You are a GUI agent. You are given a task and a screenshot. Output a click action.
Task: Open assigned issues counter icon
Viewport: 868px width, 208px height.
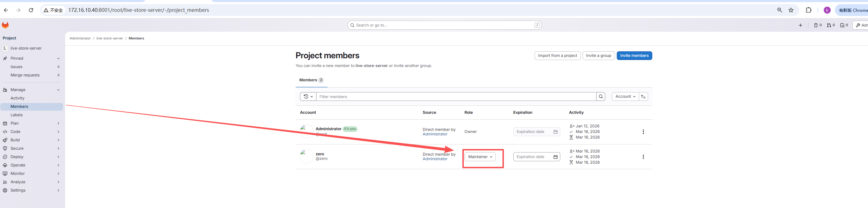coord(818,25)
